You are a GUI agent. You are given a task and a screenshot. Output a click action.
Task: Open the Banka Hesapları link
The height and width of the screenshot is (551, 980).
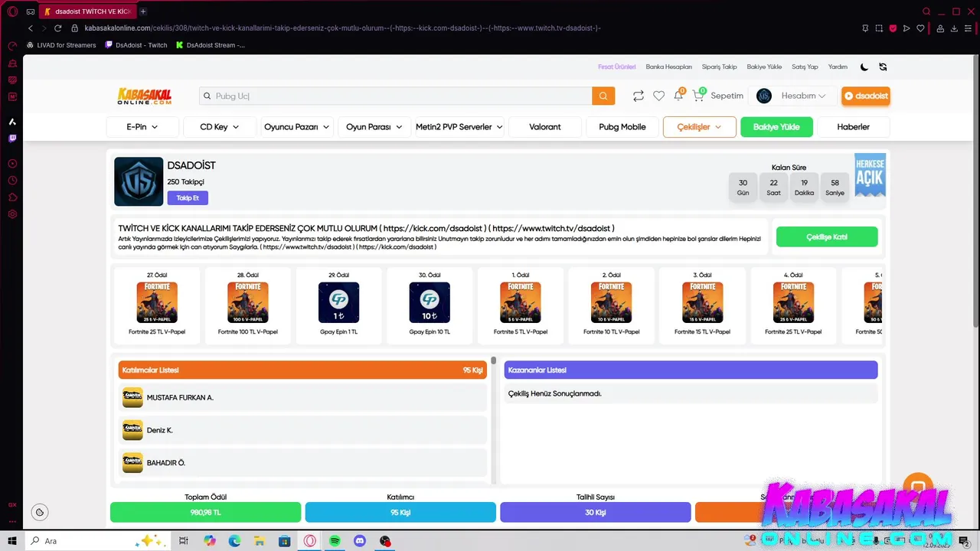[668, 67]
